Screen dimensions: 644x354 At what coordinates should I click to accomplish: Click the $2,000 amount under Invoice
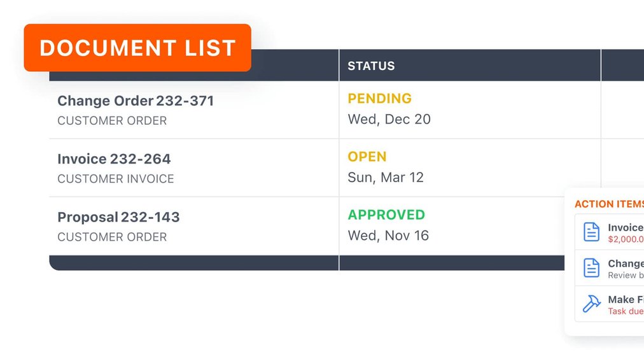coord(625,239)
